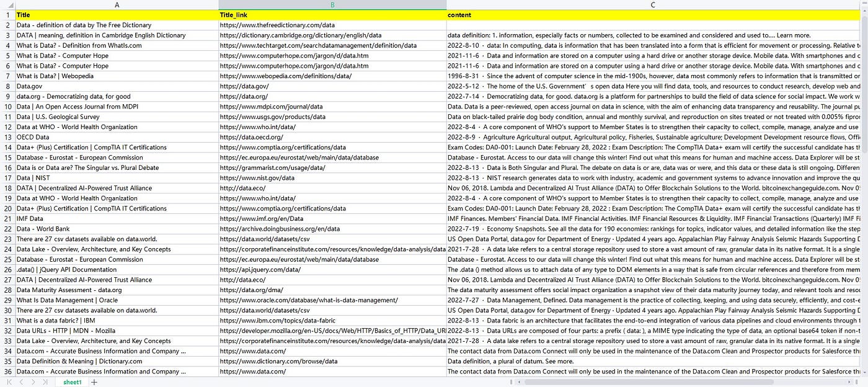
Task: Jump to the last sheet with the navigation arrow
Action: [45, 382]
